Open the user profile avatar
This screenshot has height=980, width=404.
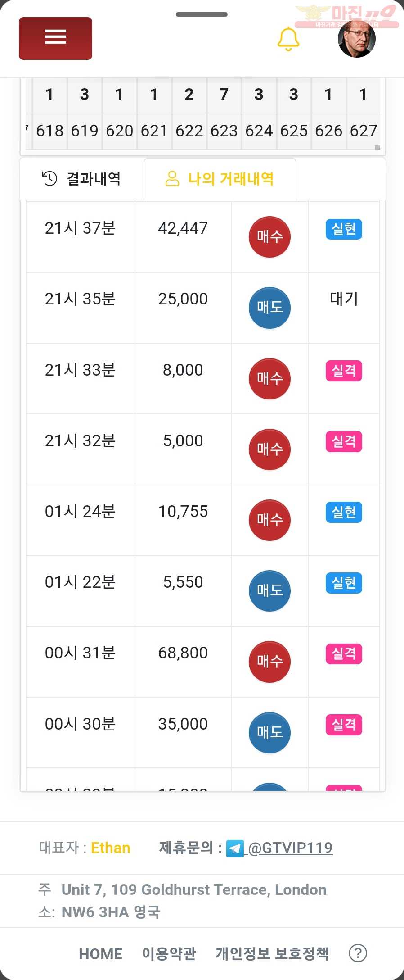pyautogui.click(x=357, y=39)
